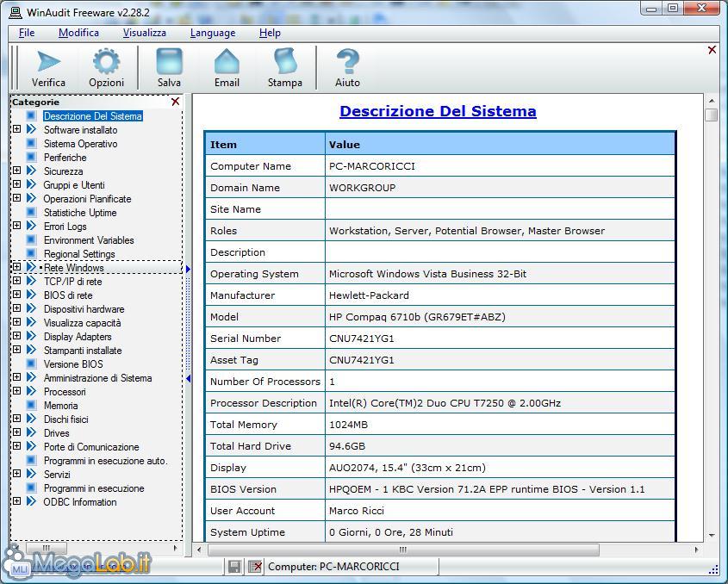Viewport: 728px width, 584px height.
Task: Open the Language menu
Action: (x=213, y=33)
